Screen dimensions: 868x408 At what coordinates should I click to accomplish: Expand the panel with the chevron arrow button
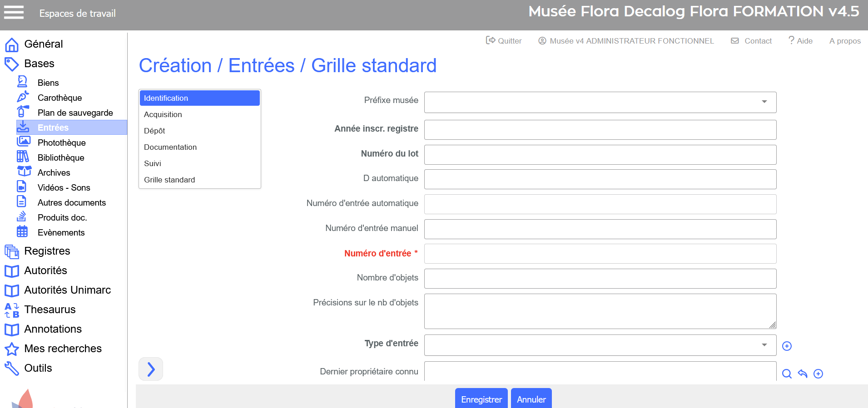pyautogui.click(x=151, y=369)
